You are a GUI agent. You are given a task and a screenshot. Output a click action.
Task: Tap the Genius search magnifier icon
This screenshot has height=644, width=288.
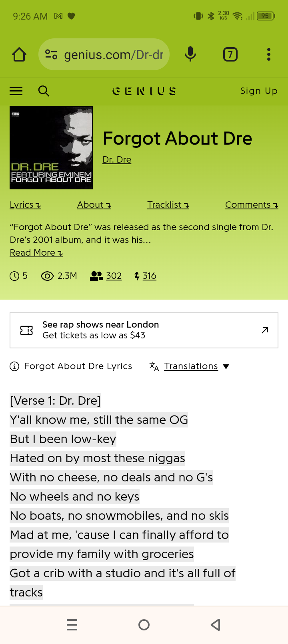point(44,91)
